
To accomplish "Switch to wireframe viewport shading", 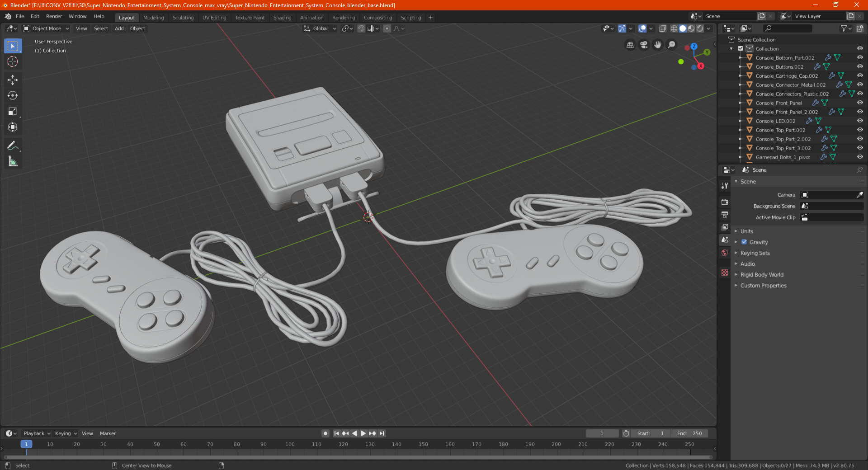I will click(674, 28).
